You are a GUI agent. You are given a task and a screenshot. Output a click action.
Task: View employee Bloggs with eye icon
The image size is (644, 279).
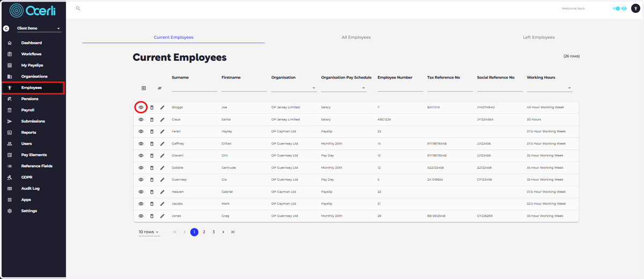pos(141,108)
